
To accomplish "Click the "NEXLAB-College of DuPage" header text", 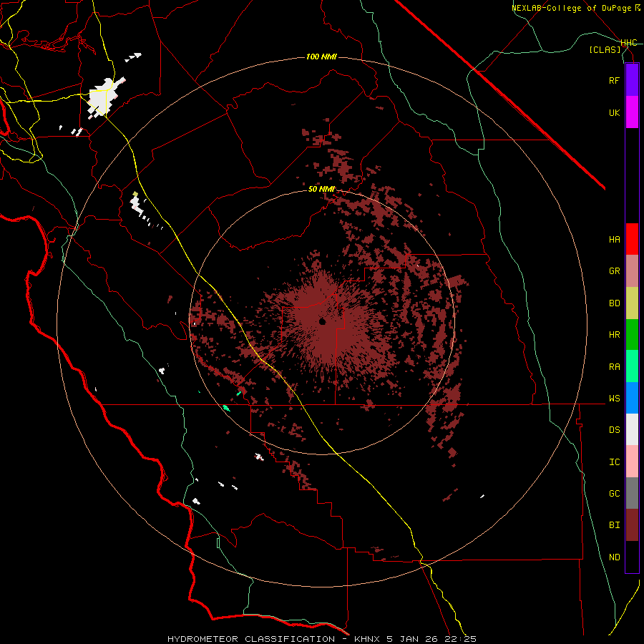I will 572,8.
